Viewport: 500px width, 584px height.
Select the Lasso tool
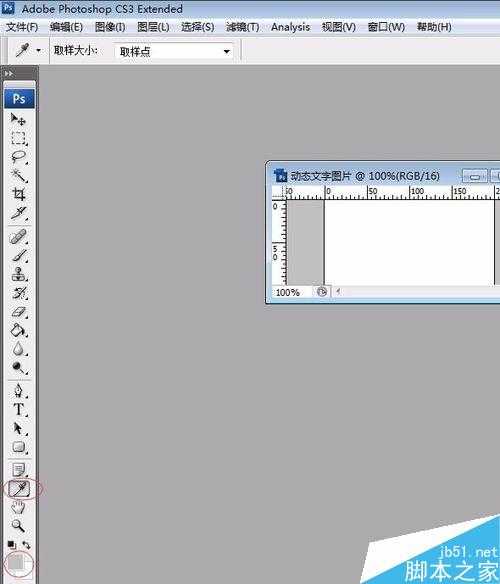coord(18,157)
